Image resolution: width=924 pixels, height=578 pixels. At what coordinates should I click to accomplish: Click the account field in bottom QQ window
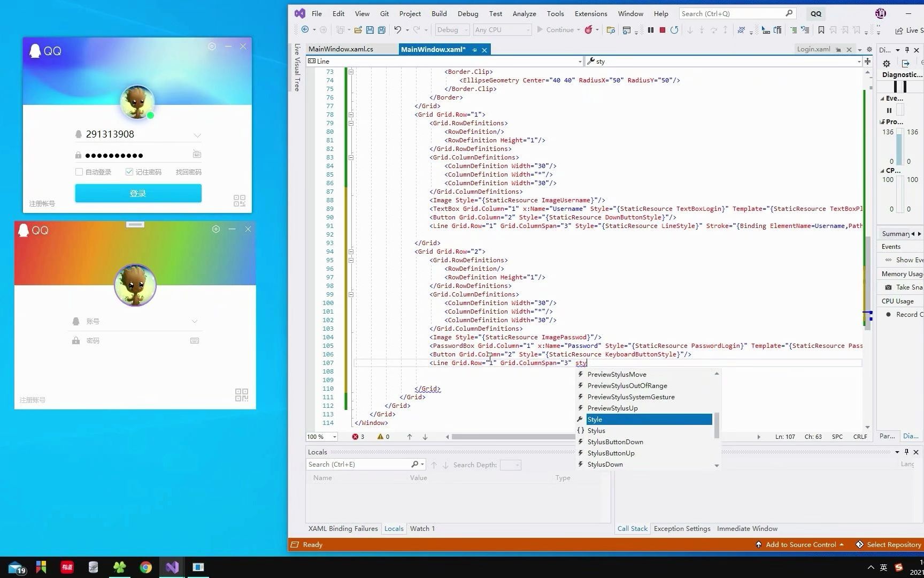pyautogui.click(x=135, y=322)
